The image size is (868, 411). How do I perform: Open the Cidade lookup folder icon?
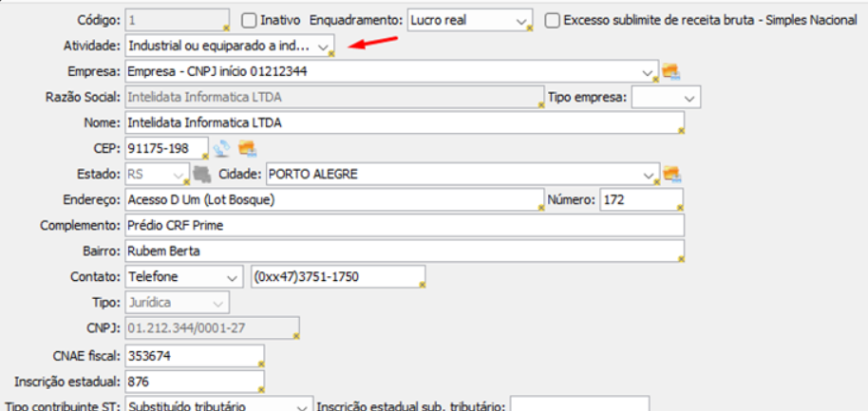(x=672, y=174)
